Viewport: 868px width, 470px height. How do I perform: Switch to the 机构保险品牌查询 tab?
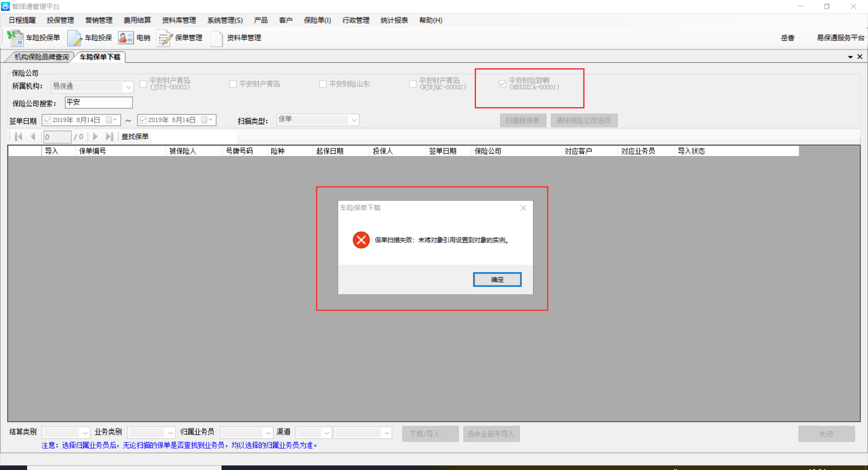(x=42, y=57)
